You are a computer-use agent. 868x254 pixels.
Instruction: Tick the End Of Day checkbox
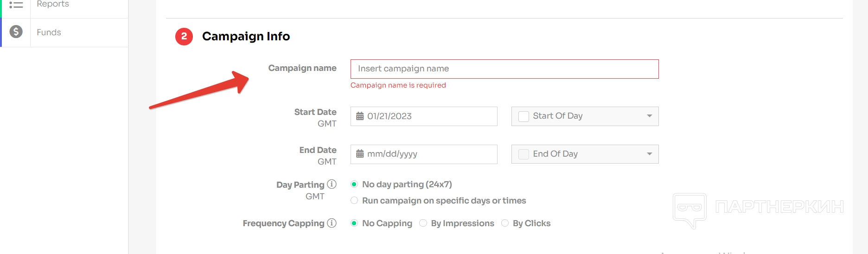pos(523,154)
